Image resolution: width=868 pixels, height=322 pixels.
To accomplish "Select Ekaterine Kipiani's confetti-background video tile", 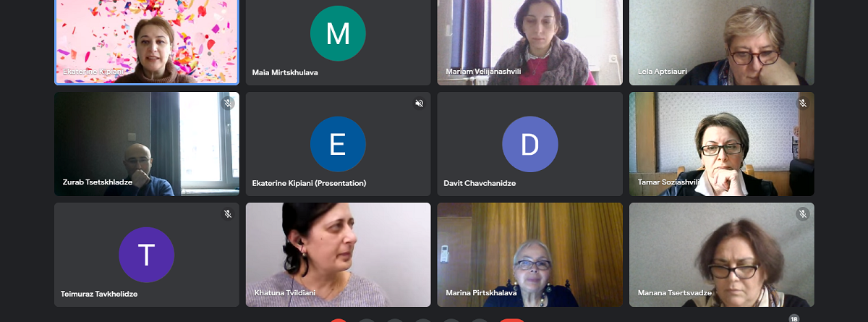I will click(147, 42).
